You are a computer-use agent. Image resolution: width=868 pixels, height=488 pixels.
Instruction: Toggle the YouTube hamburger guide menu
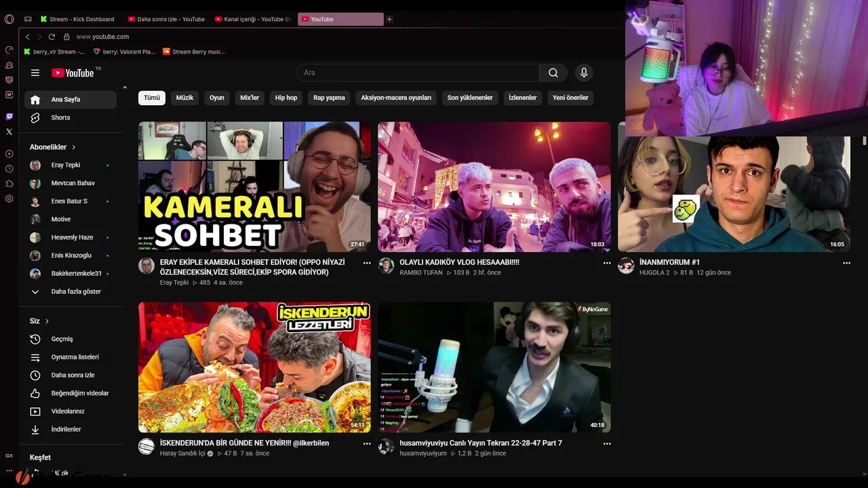pyautogui.click(x=35, y=73)
